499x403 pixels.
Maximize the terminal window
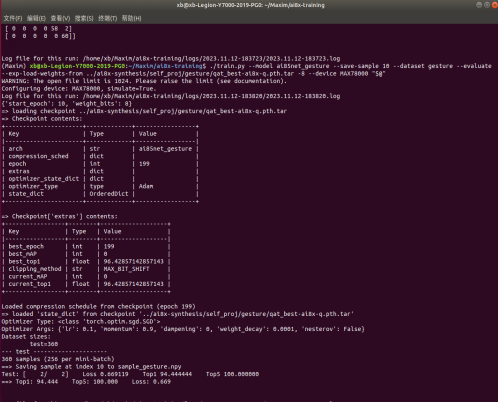coord(487,5)
